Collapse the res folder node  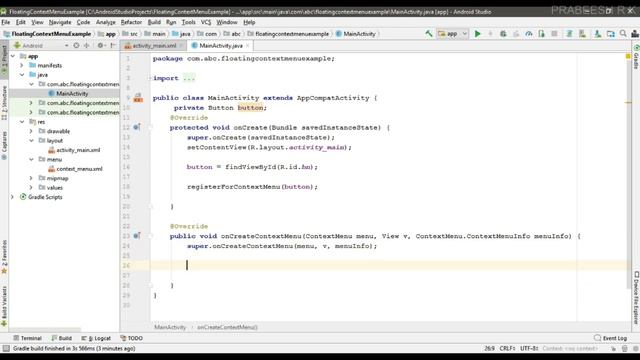point(22,122)
